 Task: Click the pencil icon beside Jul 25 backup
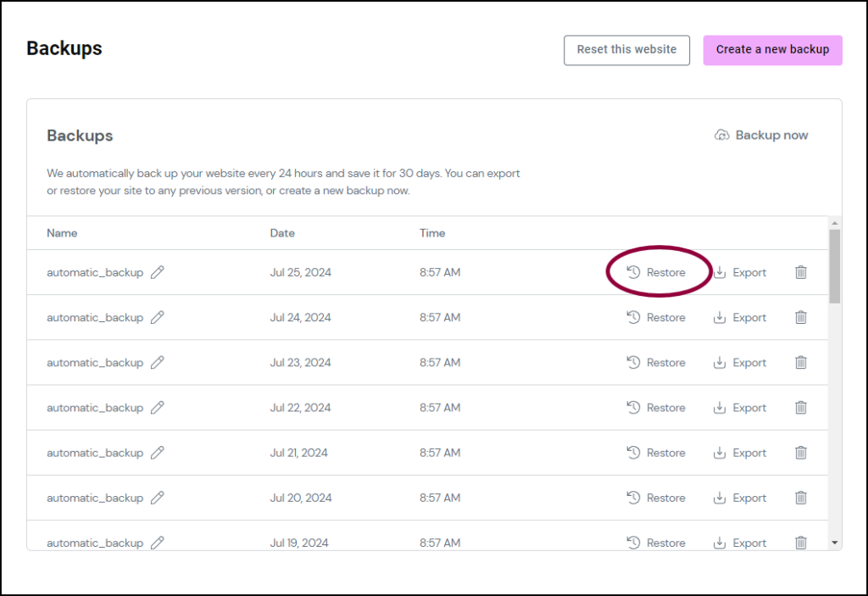point(158,272)
